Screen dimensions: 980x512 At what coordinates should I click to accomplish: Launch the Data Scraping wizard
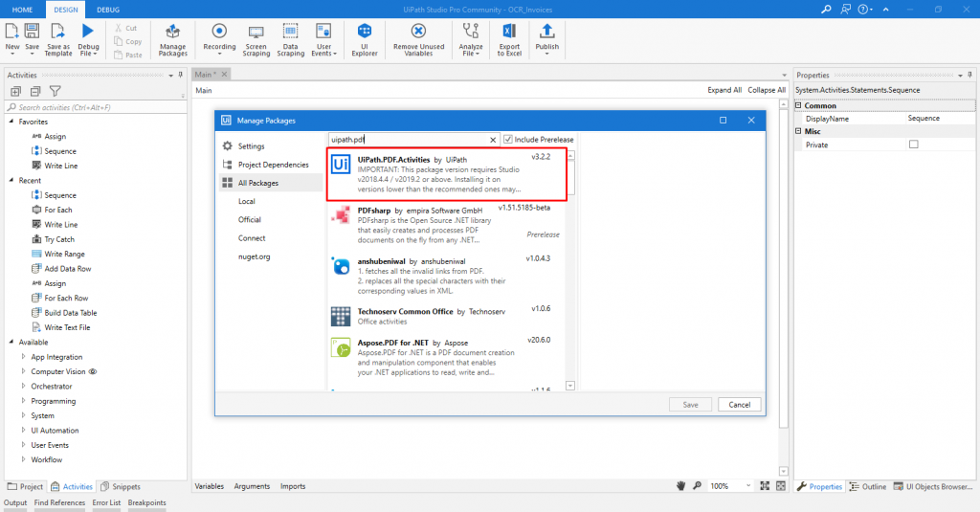click(291, 40)
